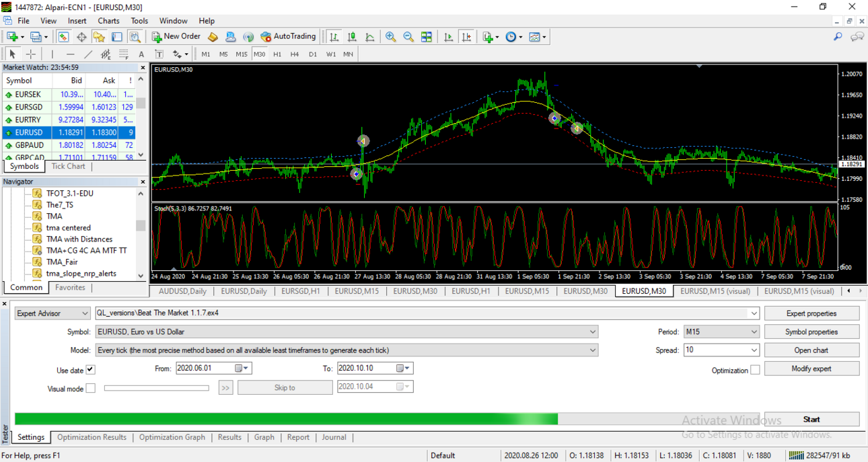Image resolution: width=868 pixels, height=462 pixels.
Task: Select the Cursor arrow tool
Action: pos(12,54)
